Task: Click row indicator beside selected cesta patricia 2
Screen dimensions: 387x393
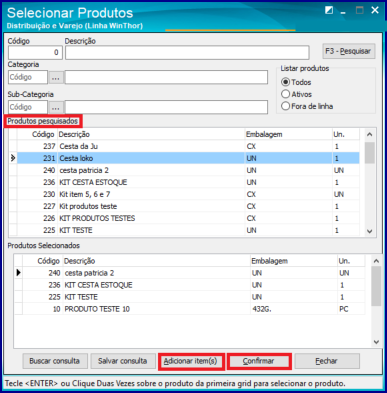Action: pos(18,273)
